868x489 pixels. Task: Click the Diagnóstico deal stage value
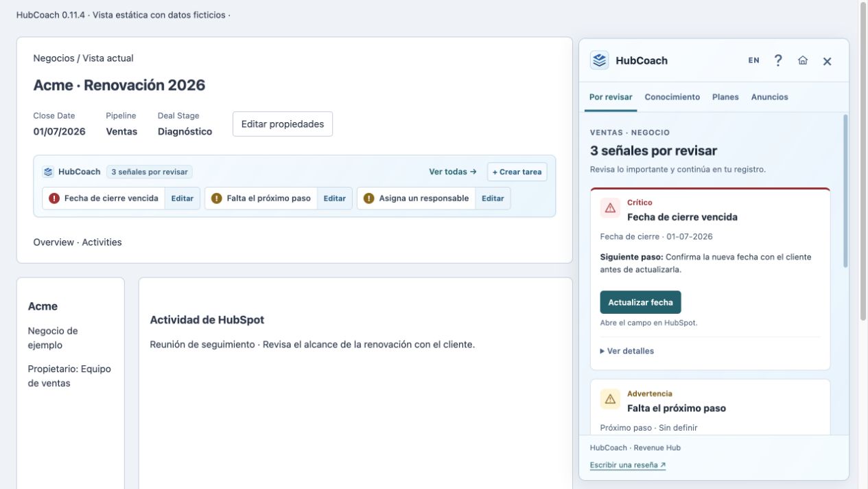tap(185, 131)
